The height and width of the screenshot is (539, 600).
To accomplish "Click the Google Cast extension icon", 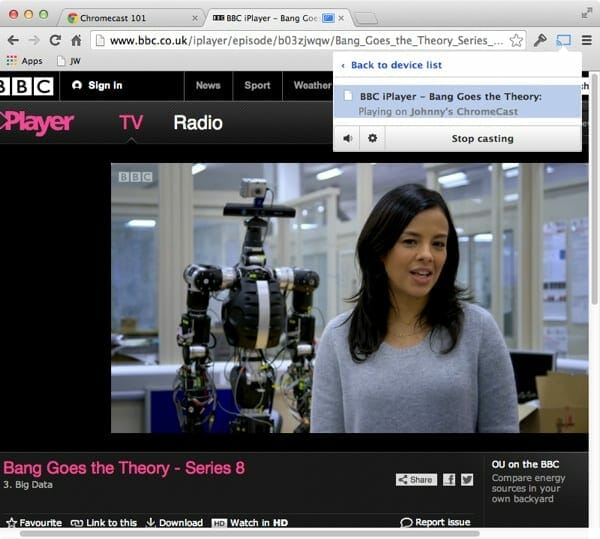I will point(563,40).
